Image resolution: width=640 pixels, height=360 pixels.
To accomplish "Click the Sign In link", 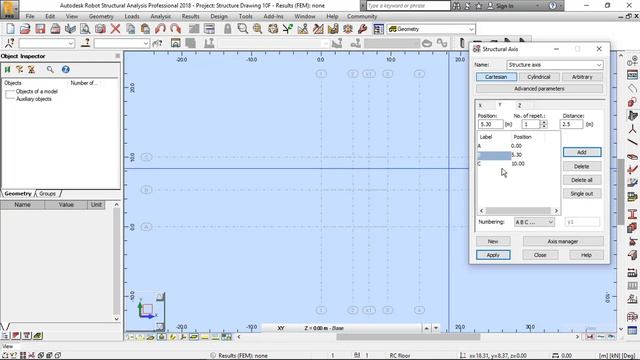I will click(x=505, y=6).
